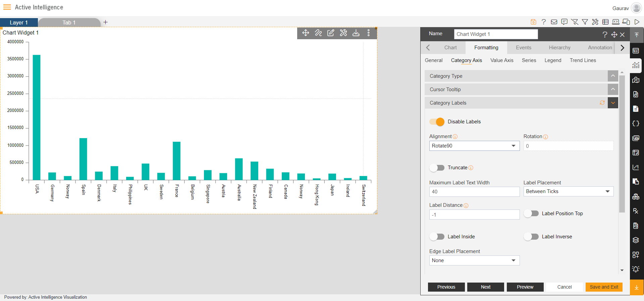Click the Label Distance input field

474,215
